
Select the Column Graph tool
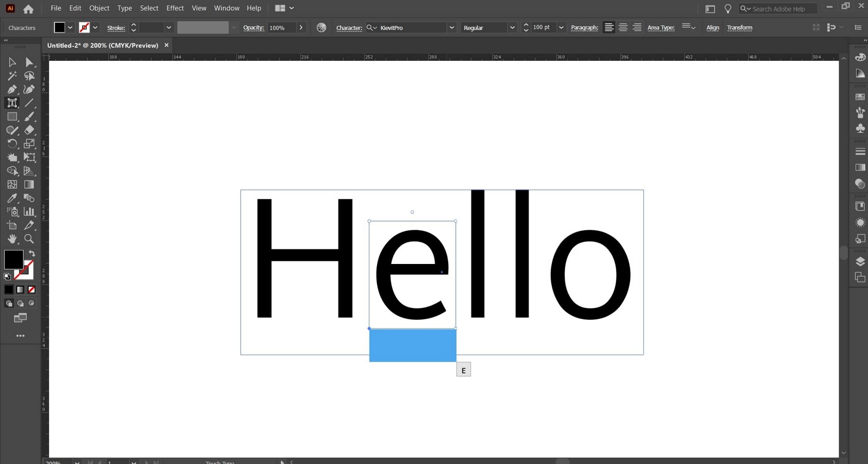tap(29, 211)
